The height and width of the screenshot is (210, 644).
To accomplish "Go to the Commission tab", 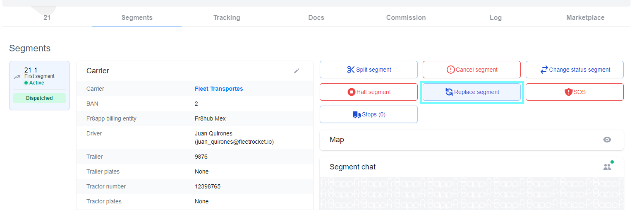I will click(x=406, y=17).
